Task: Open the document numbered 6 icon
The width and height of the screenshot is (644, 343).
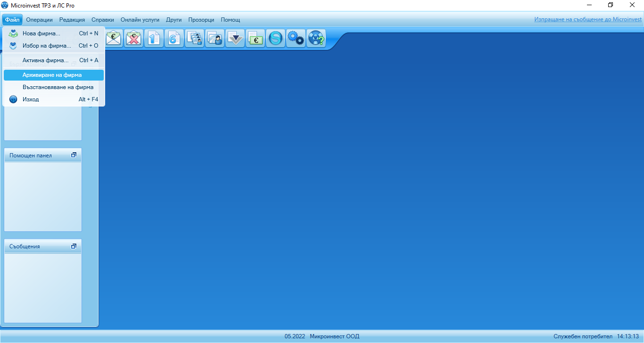Action: pos(174,38)
